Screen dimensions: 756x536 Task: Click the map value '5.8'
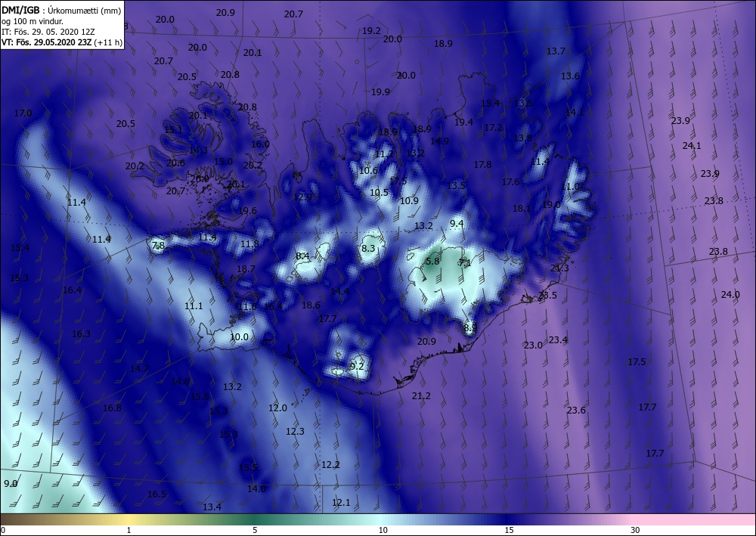[x=433, y=261]
